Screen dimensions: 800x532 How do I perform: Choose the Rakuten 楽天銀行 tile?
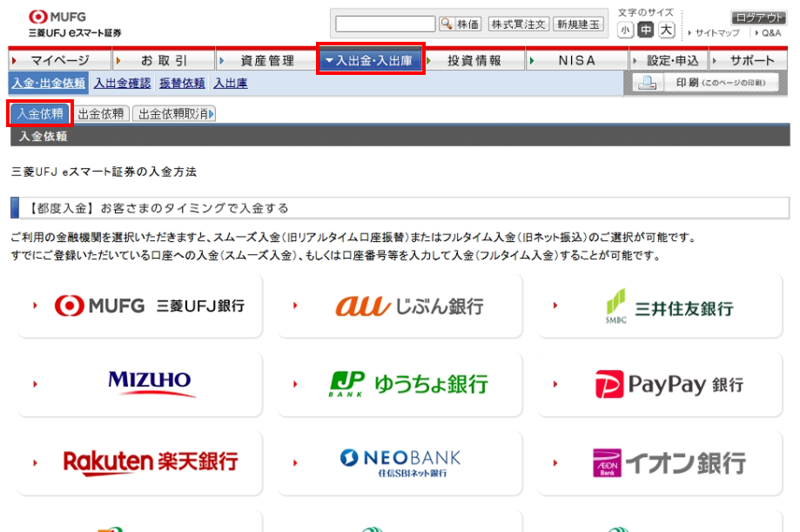pos(139,461)
